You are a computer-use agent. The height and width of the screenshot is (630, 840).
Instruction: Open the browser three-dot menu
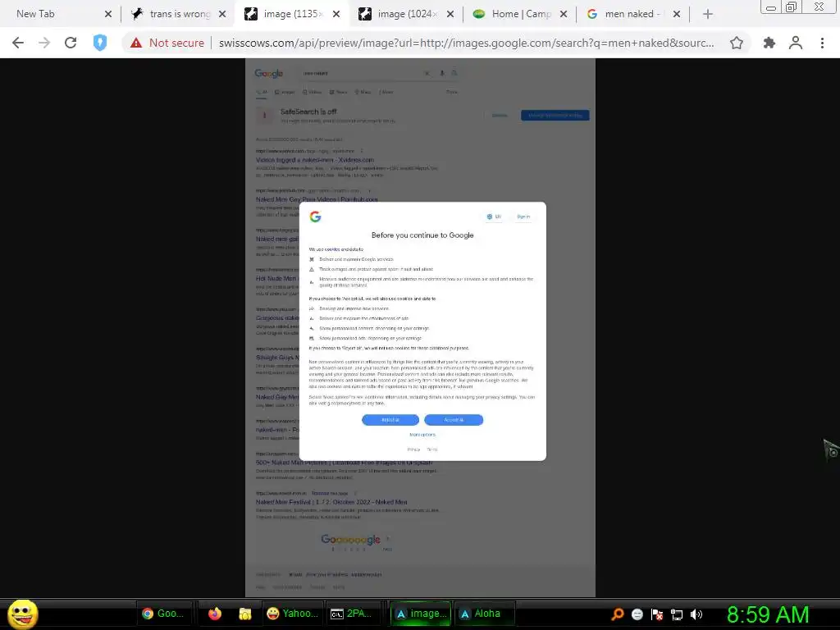pyautogui.click(x=822, y=43)
